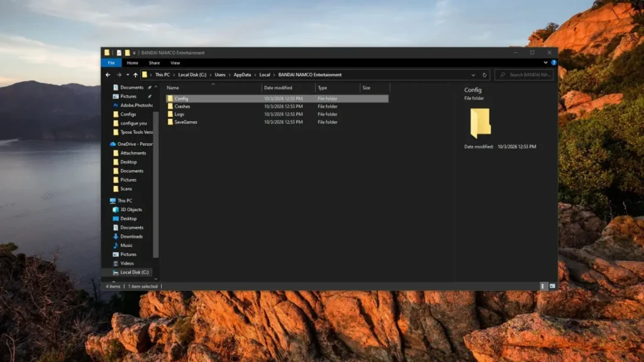
Task: Click the Properties icon in the title bar
Action: pos(119,53)
